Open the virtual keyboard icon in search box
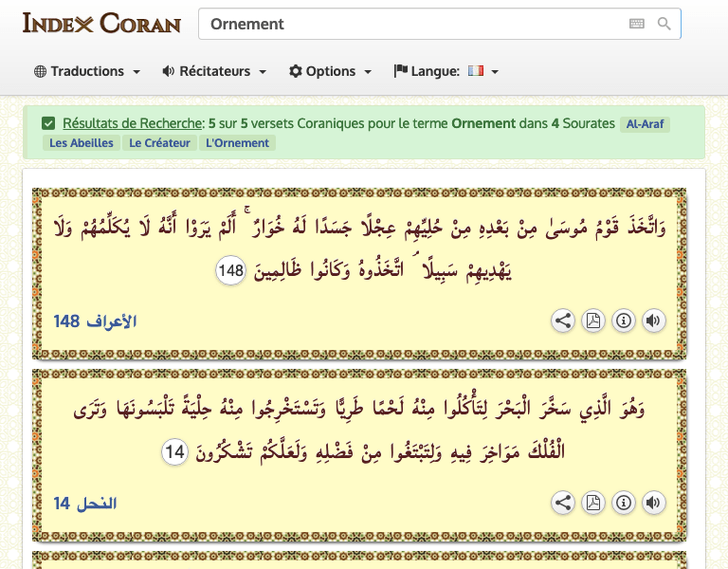 click(x=637, y=24)
